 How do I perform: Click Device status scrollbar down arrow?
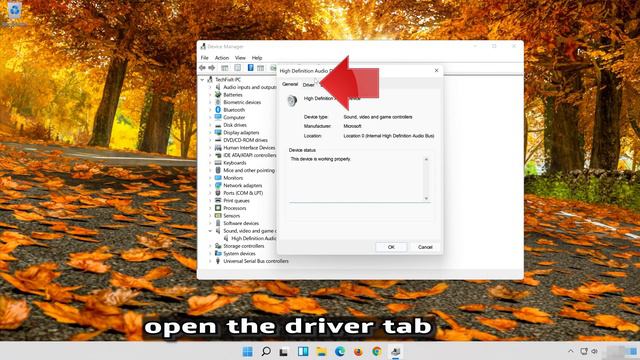[426, 198]
